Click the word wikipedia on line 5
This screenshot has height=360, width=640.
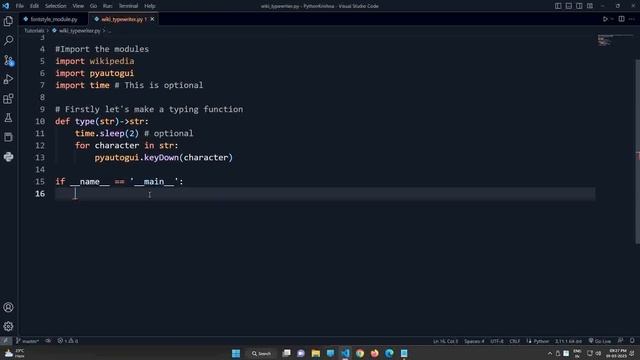tap(112, 61)
